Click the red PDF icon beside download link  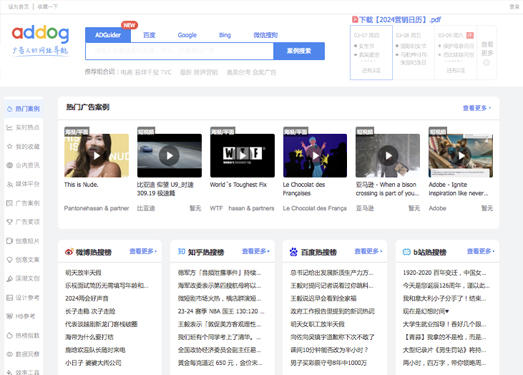355,20
